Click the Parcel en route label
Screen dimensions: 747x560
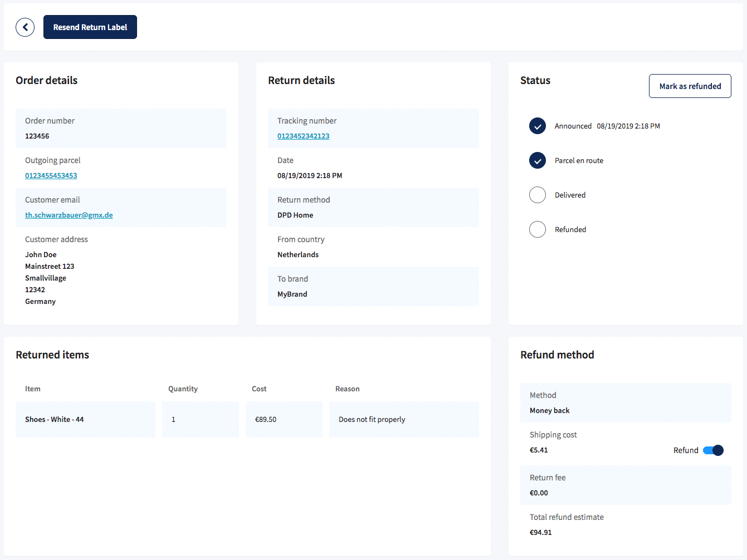click(579, 161)
